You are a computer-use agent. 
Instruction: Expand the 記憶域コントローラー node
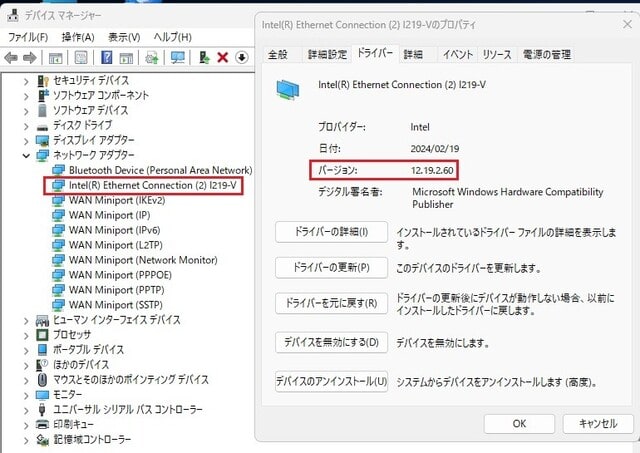point(27,440)
